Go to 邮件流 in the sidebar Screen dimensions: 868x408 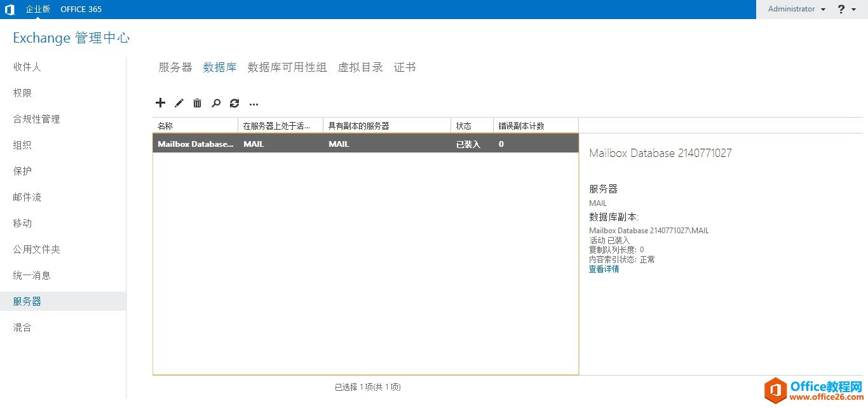(x=27, y=197)
